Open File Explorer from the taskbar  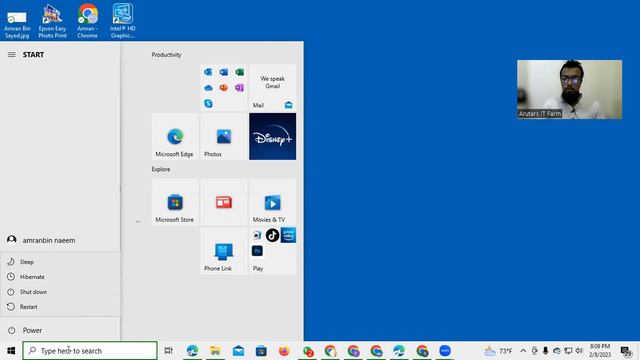pyautogui.click(x=215, y=351)
